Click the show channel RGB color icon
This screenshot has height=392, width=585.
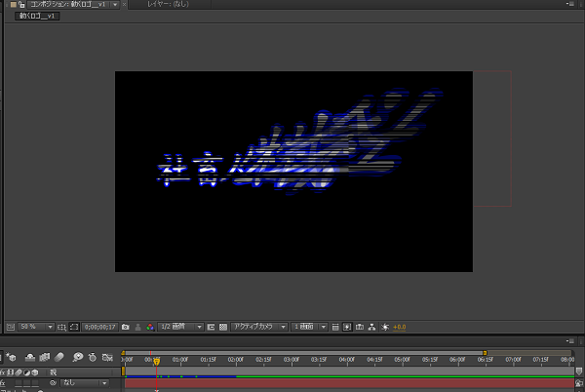click(149, 327)
